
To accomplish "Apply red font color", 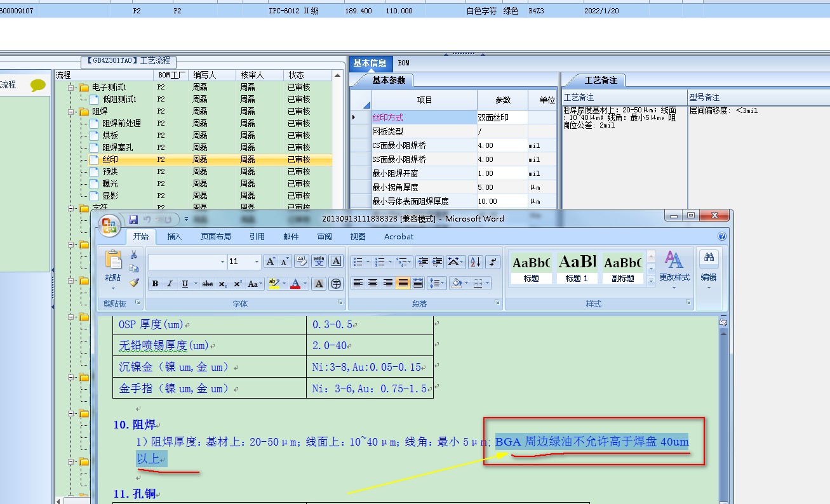I will click(295, 284).
